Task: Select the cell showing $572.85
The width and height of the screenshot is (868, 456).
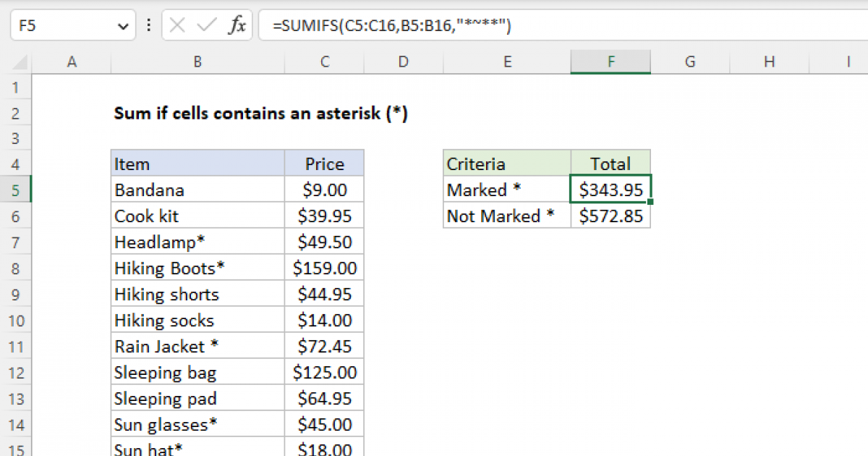Action: [610, 215]
